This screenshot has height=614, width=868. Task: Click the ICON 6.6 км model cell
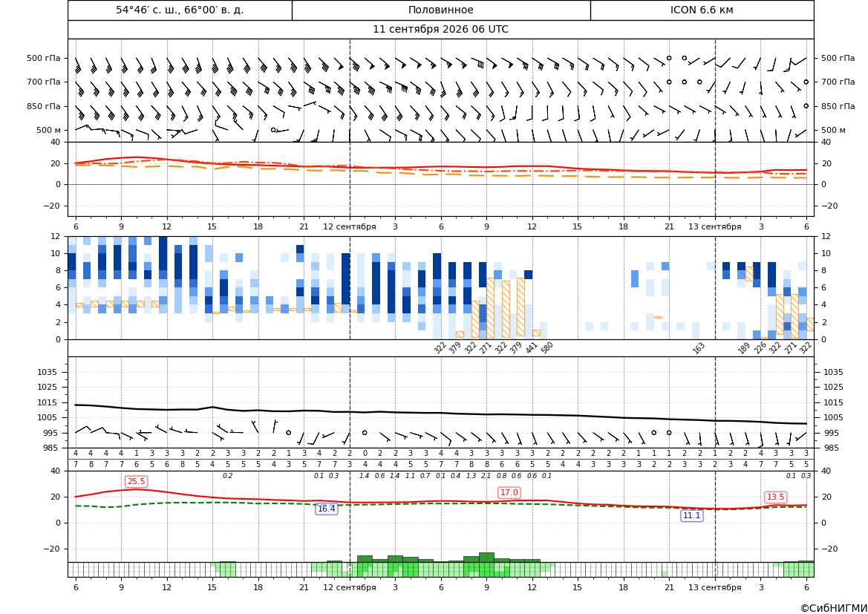702,10
